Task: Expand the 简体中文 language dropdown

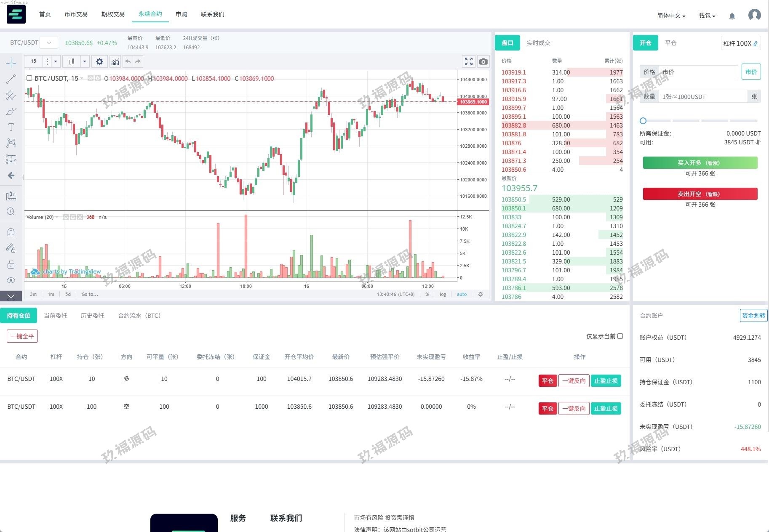Action: [671, 16]
